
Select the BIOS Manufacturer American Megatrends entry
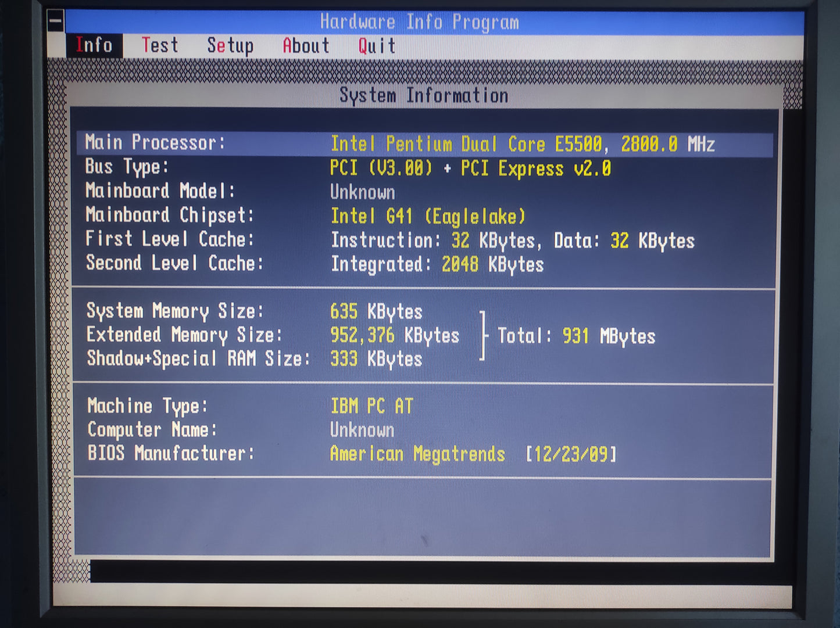click(x=417, y=454)
